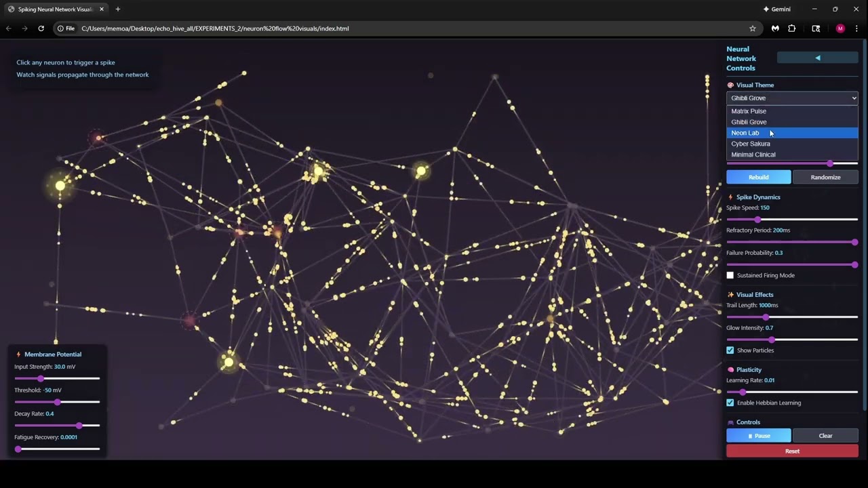868x488 pixels.
Task: Close the Spiking Neural Network tab
Action: (x=102, y=9)
